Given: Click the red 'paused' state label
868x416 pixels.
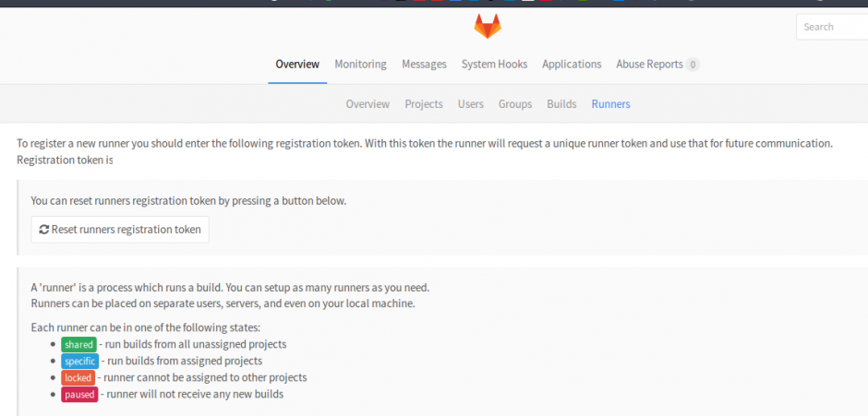Looking at the screenshot, I should pyautogui.click(x=78, y=394).
